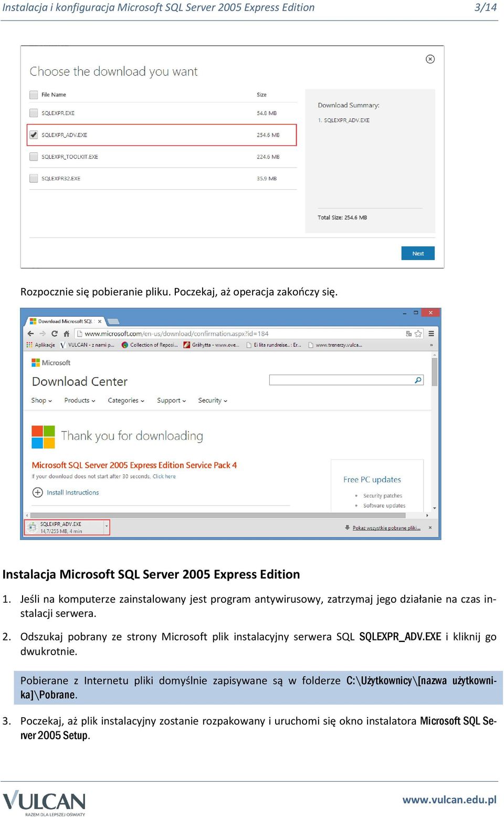This screenshot has width=504, height=817.
Task: Click the Free PC updates heading
Action: 372,480
